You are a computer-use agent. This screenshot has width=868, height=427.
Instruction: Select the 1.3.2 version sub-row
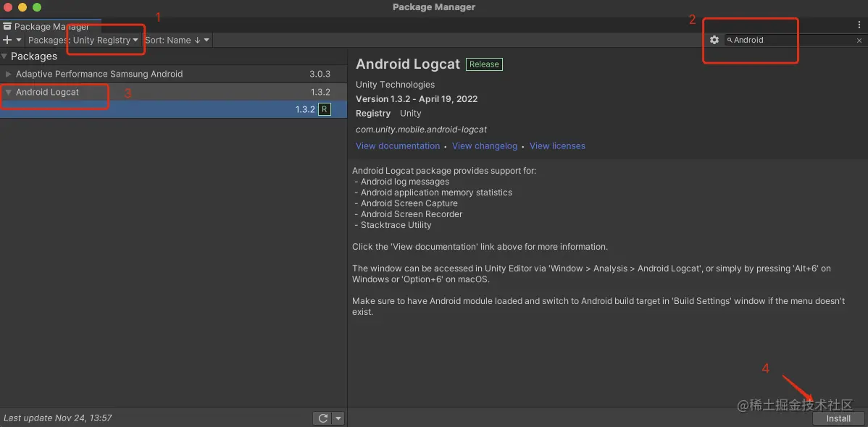(173, 109)
